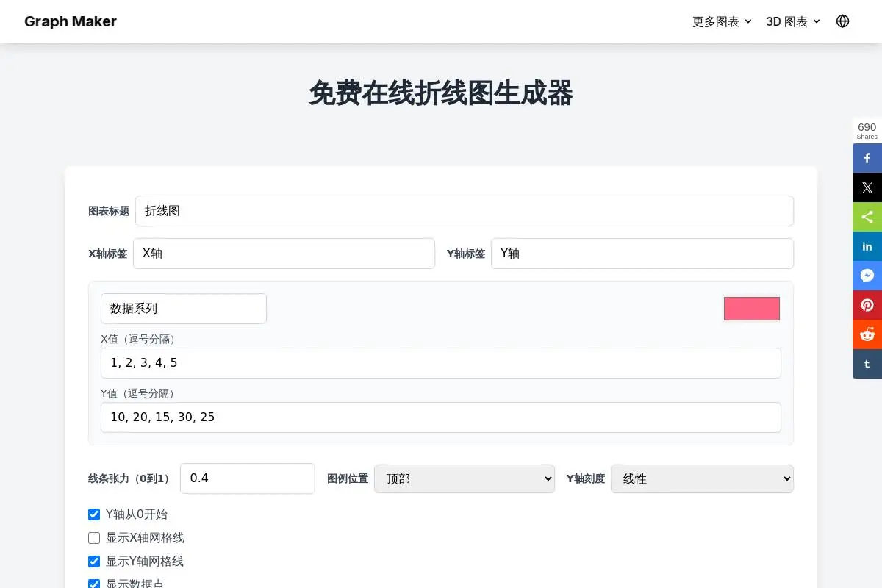Click the Y值（逗号分隔） label
The width and height of the screenshot is (882, 588).
(x=139, y=393)
